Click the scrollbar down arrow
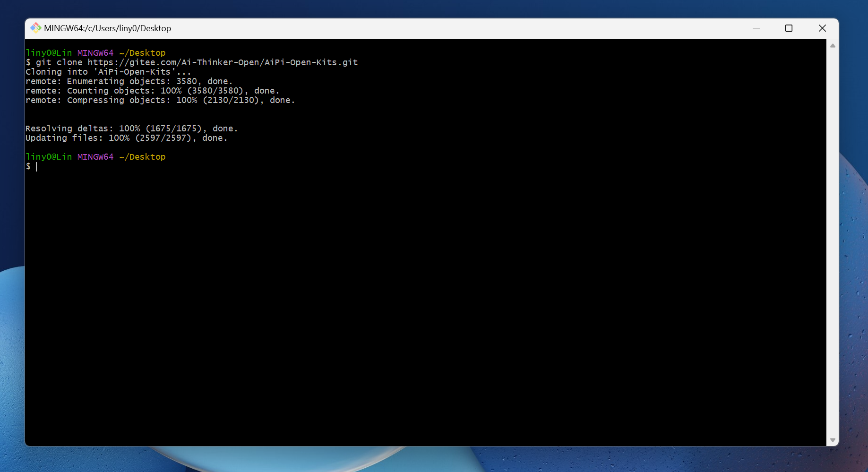 click(x=833, y=440)
